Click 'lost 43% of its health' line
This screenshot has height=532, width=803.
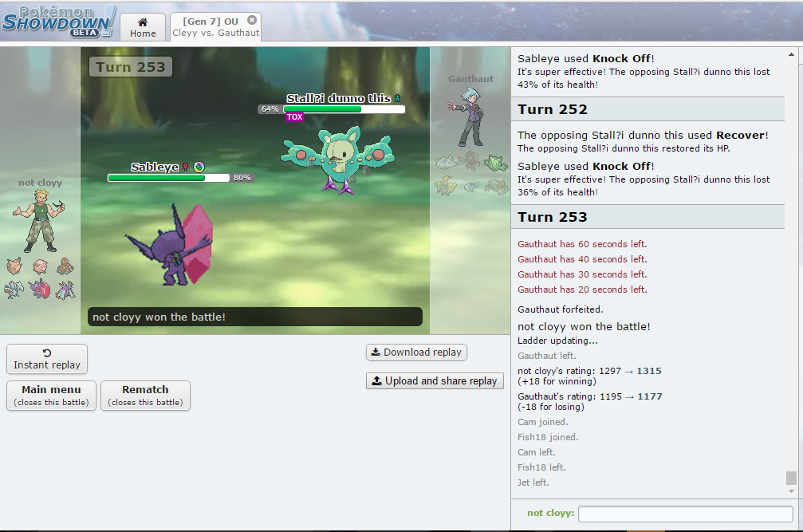click(644, 78)
